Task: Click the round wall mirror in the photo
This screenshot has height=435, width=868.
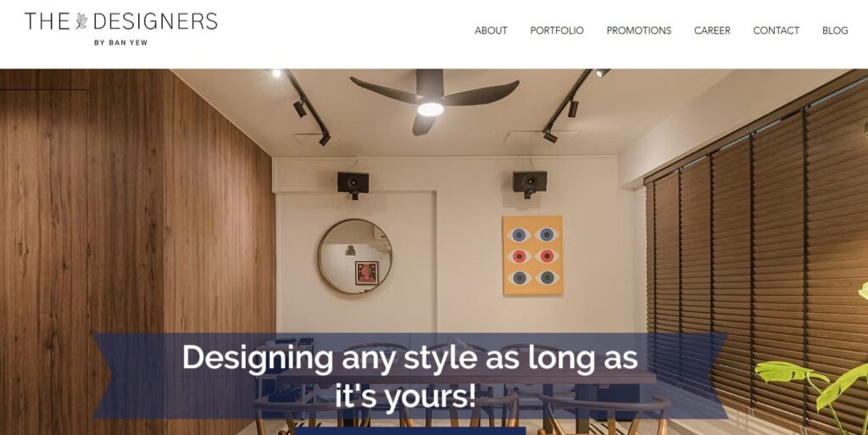Action: coord(355,256)
